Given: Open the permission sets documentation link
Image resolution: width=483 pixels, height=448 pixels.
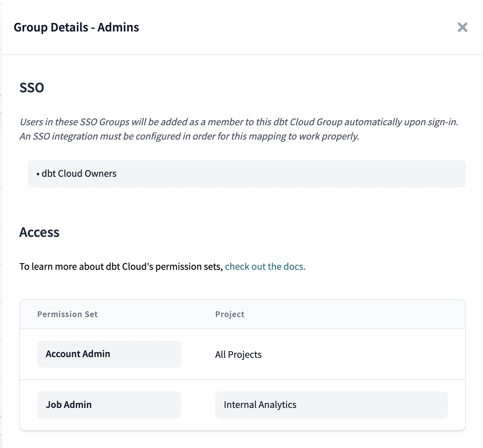Looking at the screenshot, I should (265, 266).
